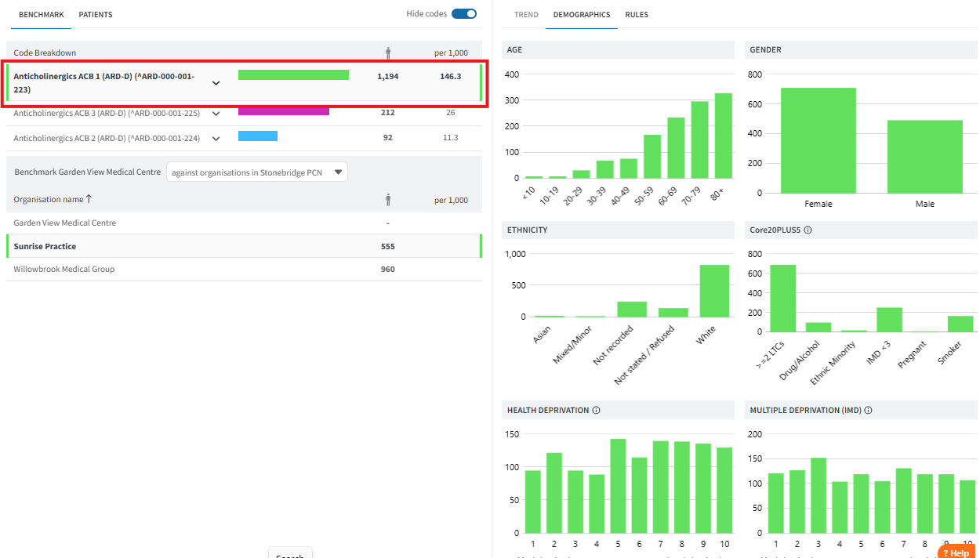Expand Anticholinergics ACB 2 row chevron
Image resolution: width=980 pixels, height=558 pixels.
click(x=216, y=139)
